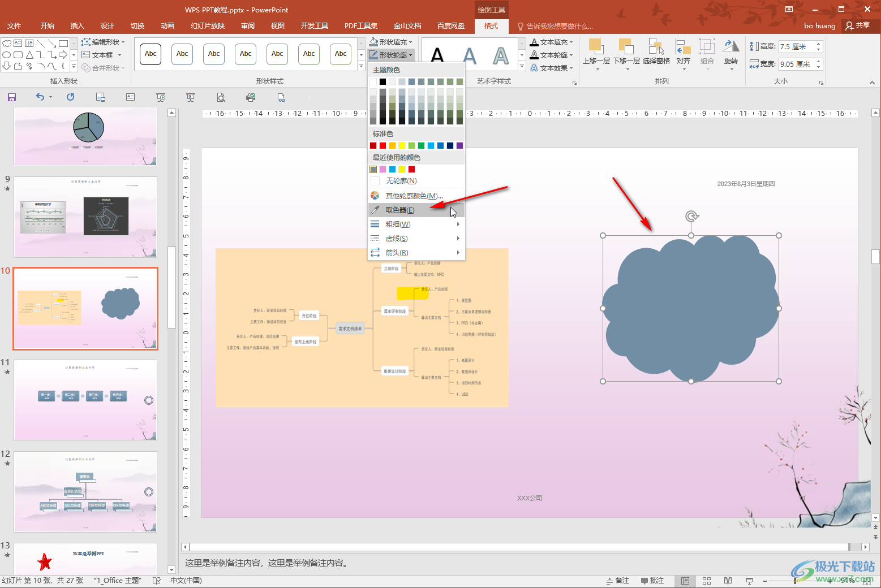Expand Weight (粗细) submenu
This screenshot has height=588, width=881.
click(x=416, y=224)
